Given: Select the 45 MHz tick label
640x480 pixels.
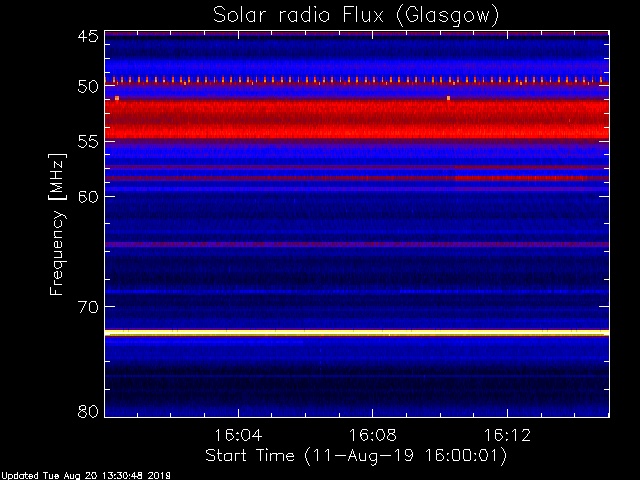Looking at the screenshot, I should click(x=87, y=36).
